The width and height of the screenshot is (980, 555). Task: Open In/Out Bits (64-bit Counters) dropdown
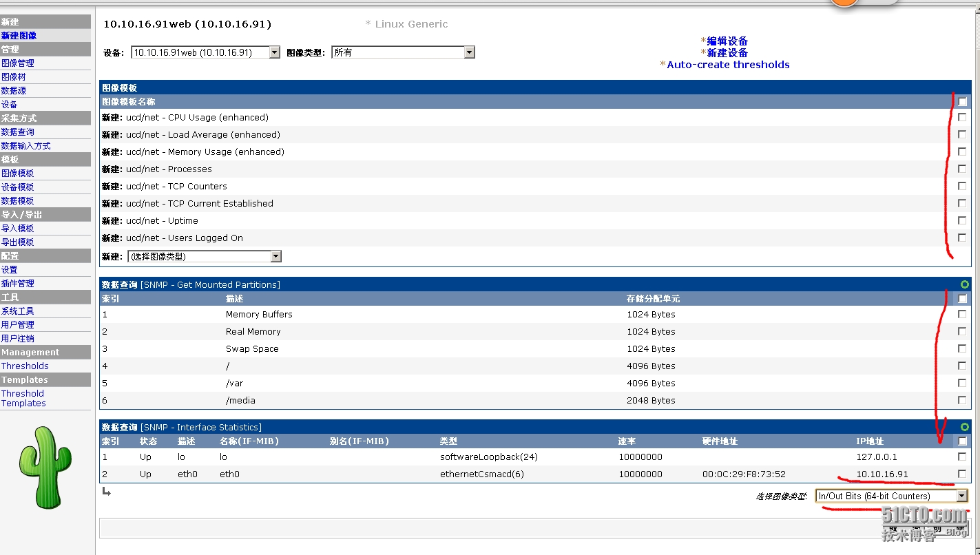pyautogui.click(x=892, y=496)
